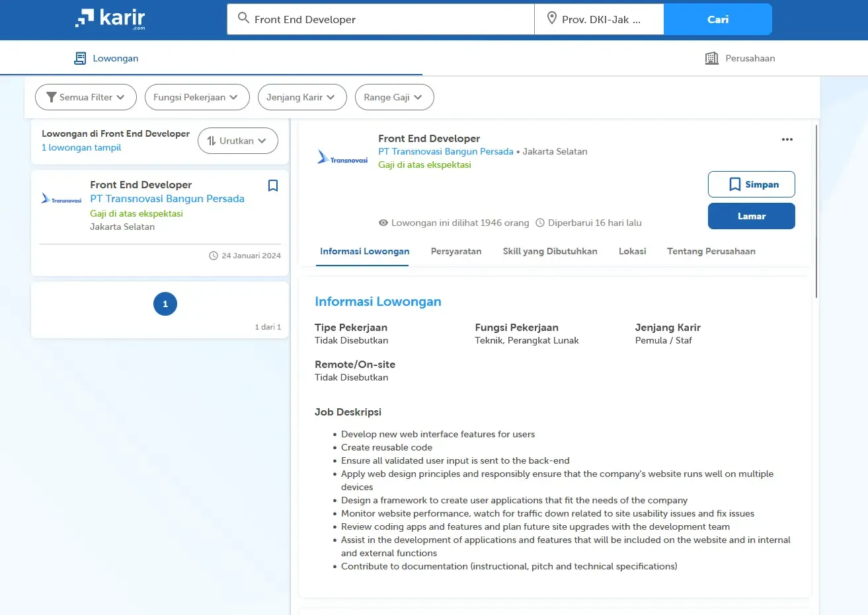Click the '1 dari 1' page count
The image size is (868, 615).
(268, 327)
